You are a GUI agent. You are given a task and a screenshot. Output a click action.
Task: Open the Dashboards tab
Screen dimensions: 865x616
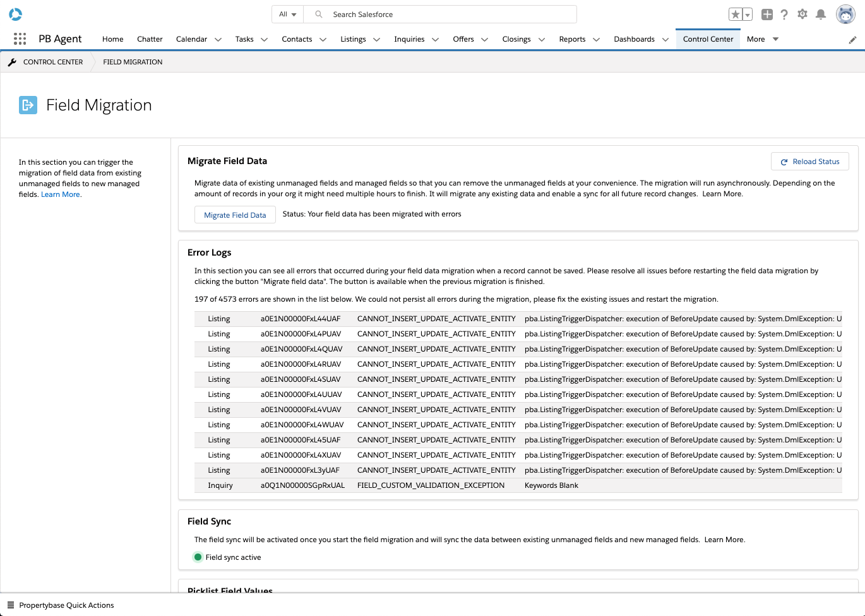pos(634,39)
